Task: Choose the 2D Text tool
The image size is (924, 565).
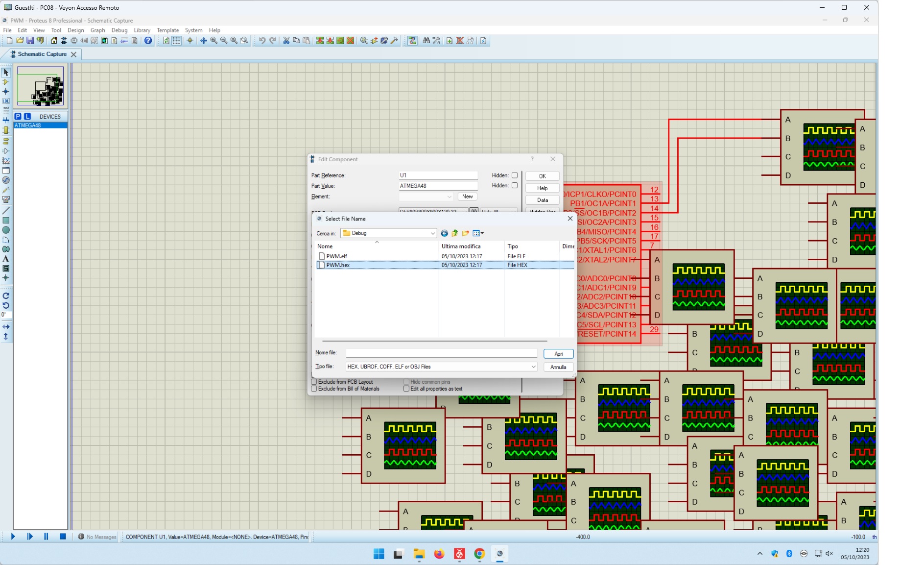Action: point(6,259)
